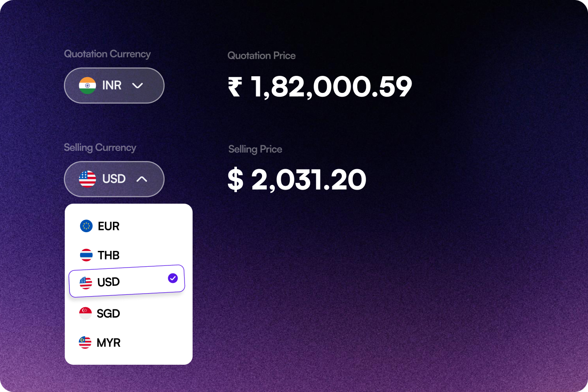Click the rupee symbol before the quotation price
The height and width of the screenshot is (392, 588).
235,85
